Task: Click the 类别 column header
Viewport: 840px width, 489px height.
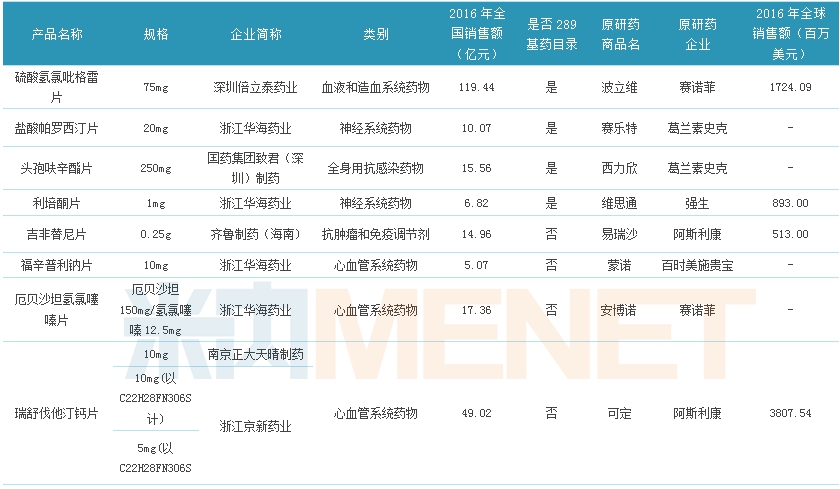Action: coord(376,34)
